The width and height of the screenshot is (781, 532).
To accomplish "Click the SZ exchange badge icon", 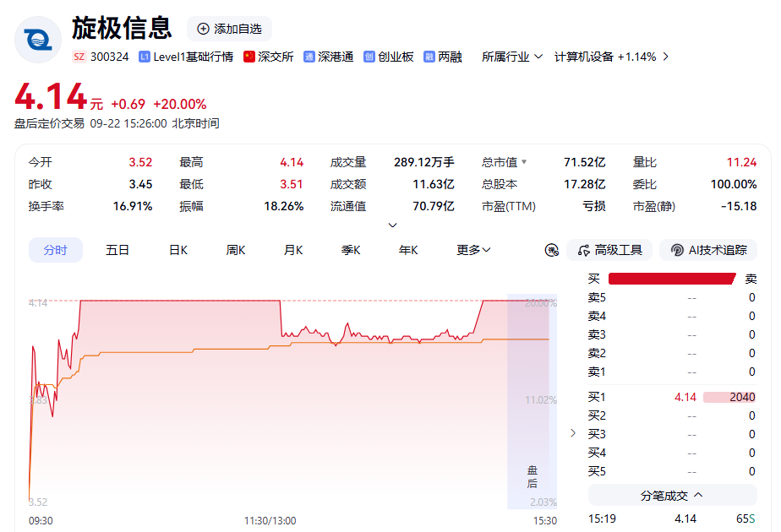I will [x=79, y=57].
